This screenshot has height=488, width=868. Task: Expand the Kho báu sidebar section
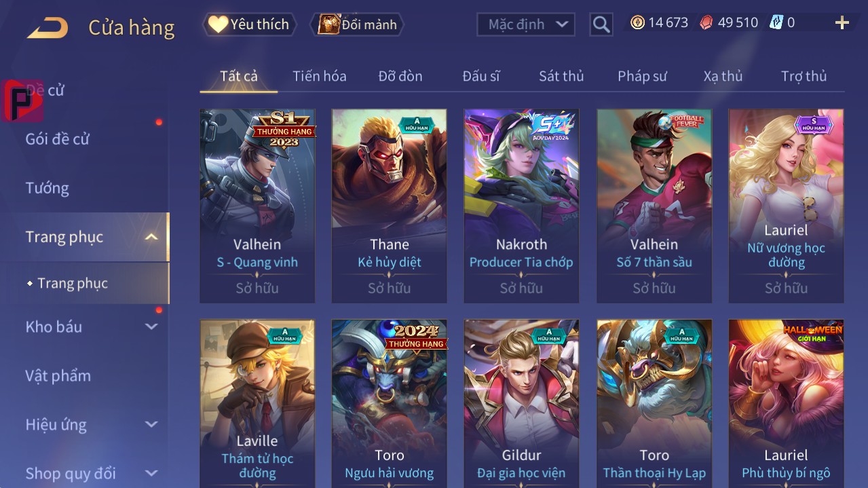coord(151,326)
